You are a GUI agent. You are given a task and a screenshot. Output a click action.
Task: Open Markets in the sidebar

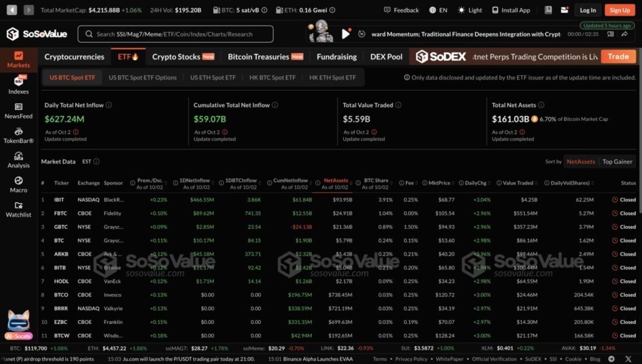[x=18, y=60]
